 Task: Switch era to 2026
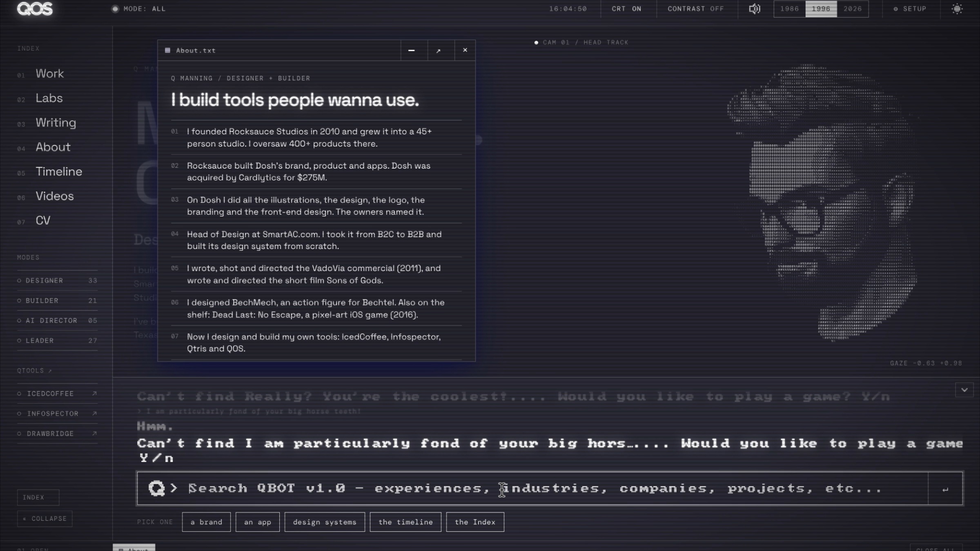tap(853, 9)
